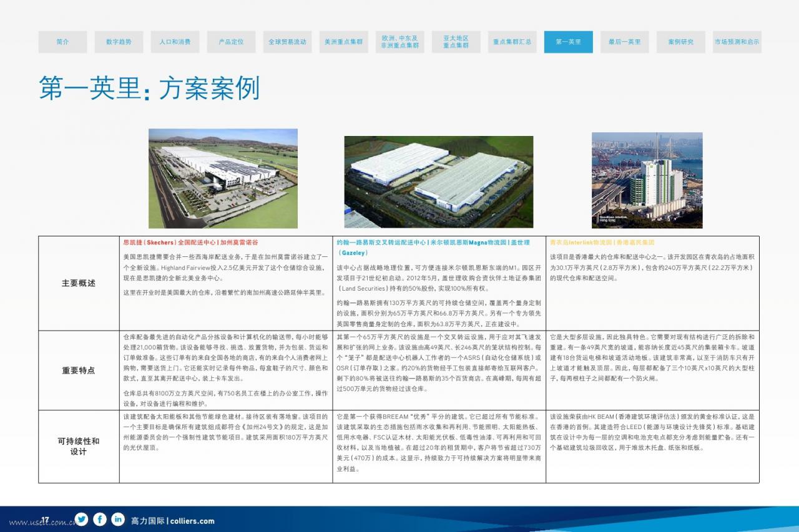Open the 重点集群汇总 tab

click(x=512, y=42)
